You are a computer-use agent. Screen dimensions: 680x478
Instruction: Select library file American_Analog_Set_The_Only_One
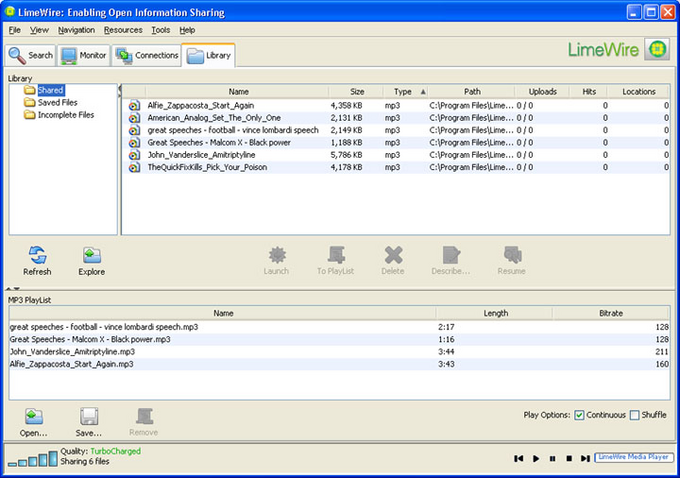click(x=396, y=118)
